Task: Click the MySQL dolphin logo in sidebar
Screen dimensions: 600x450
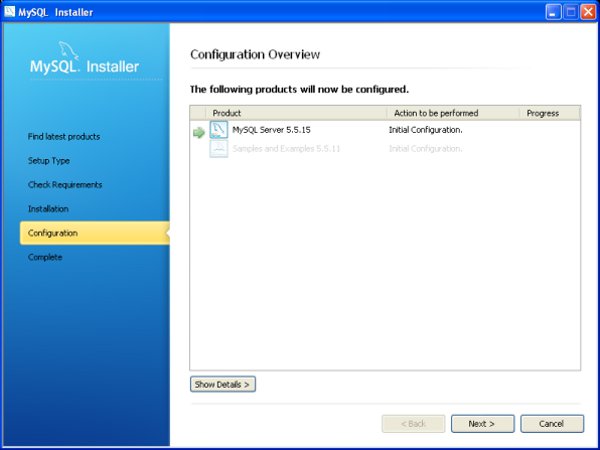Action: tap(69, 51)
